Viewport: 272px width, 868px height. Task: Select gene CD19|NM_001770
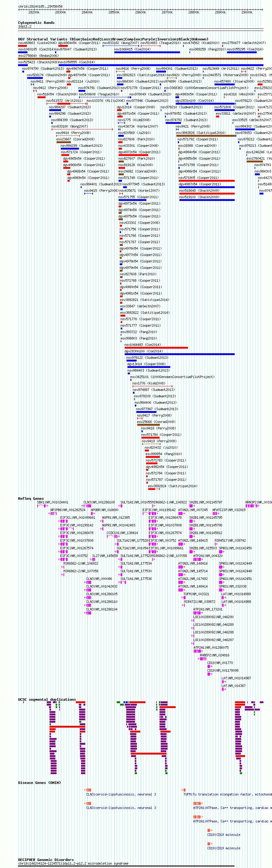(x=220, y=663)
